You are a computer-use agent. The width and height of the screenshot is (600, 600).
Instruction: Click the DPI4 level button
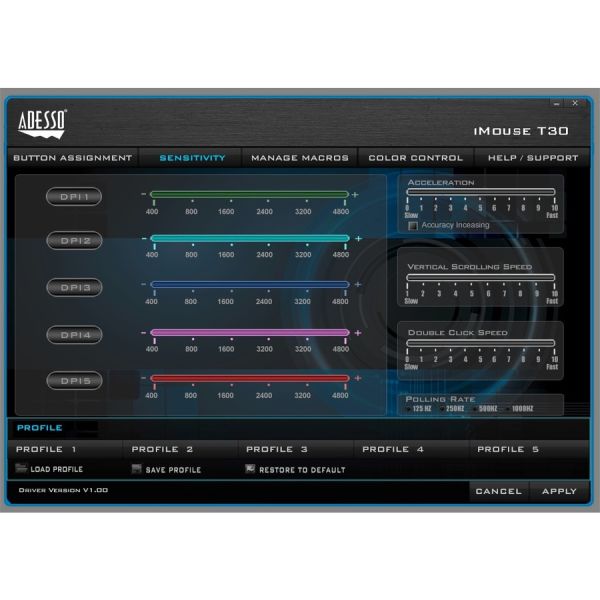(75, 333)
